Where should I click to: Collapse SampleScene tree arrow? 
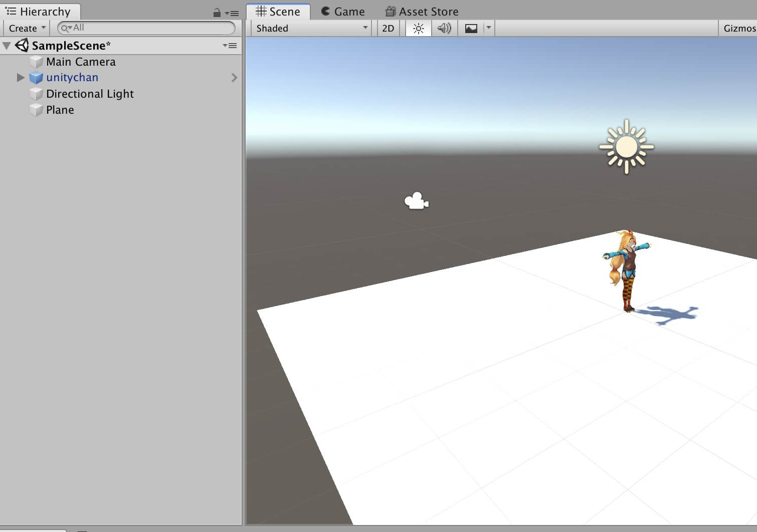click(x=7, y=46)
